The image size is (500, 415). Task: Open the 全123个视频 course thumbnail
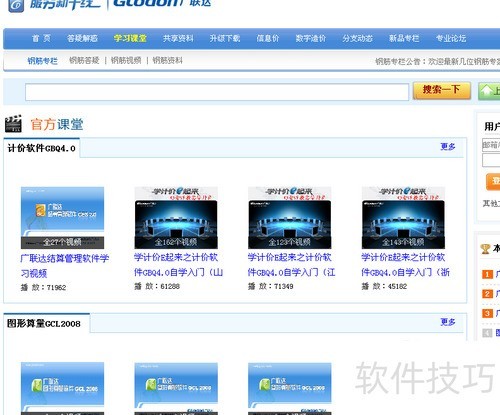290,218
